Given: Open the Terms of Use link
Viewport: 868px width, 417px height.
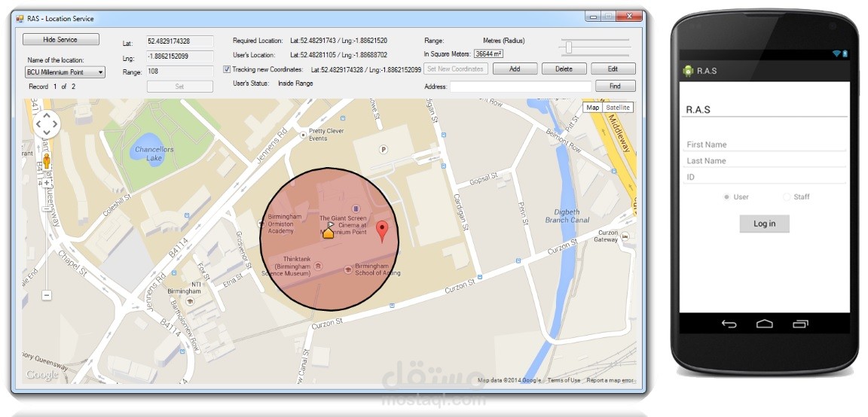Looking at the screenshot, I should pos(564,381).
